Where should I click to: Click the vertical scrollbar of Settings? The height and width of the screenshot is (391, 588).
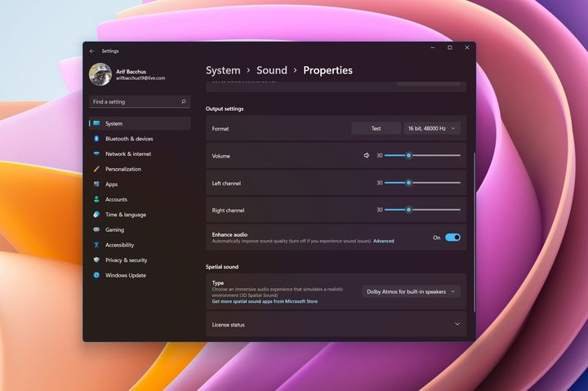click(x=474, y=232)
